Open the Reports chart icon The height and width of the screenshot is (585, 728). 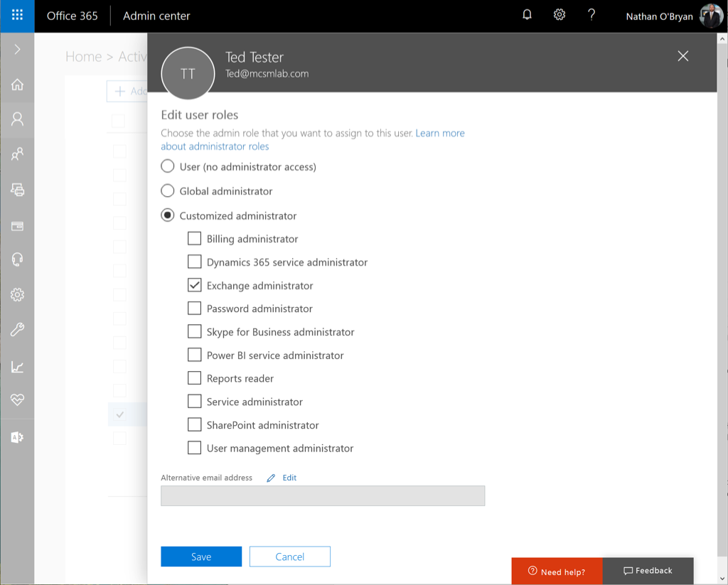click(16, 365)
